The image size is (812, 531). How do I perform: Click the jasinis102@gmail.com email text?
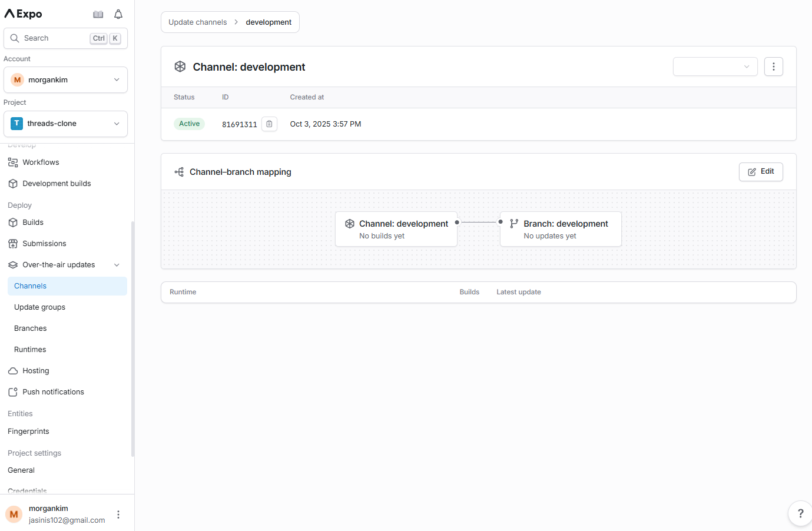pyautogui.click(x=67, y=520)
